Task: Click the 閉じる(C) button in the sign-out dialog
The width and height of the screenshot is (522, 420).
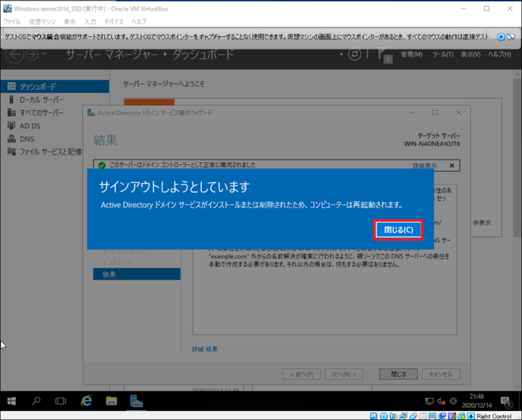Action: click(x=398, y=230)
